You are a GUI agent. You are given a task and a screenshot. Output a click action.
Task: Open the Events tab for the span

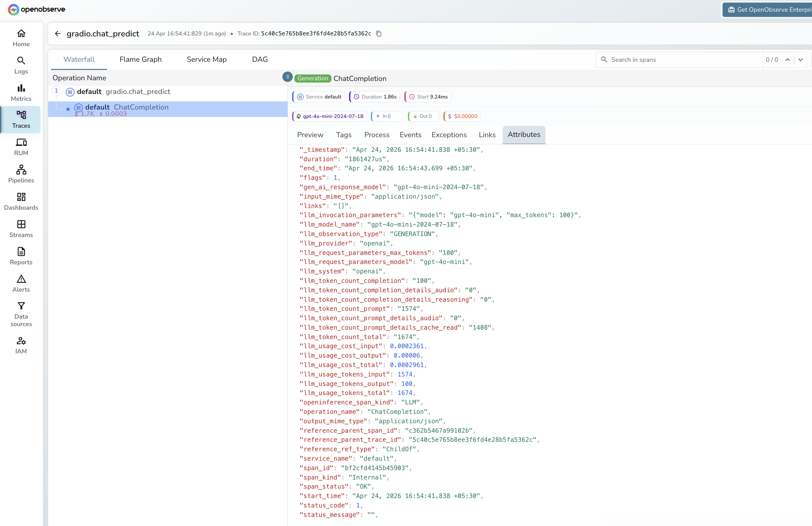pos(411,135)
